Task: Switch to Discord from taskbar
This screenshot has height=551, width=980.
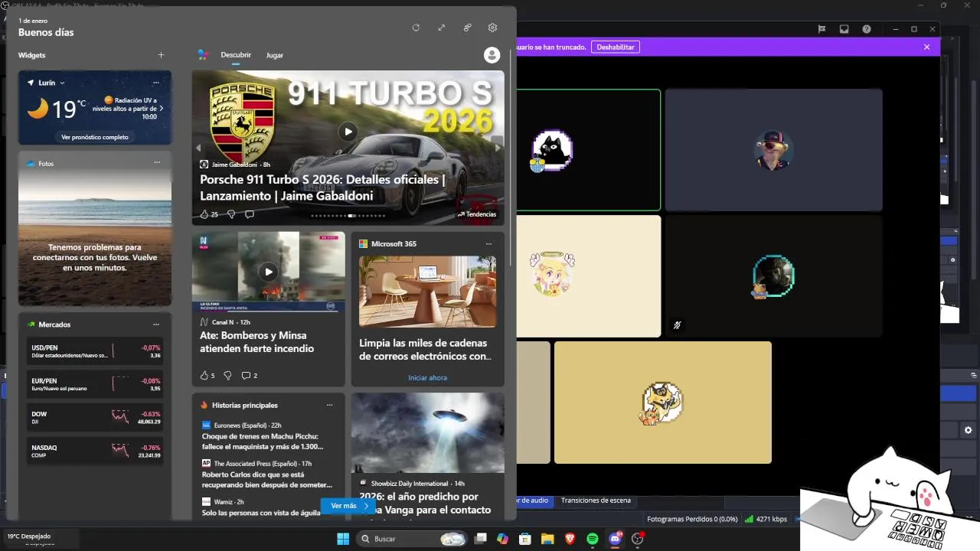Action: pos(615,539)
